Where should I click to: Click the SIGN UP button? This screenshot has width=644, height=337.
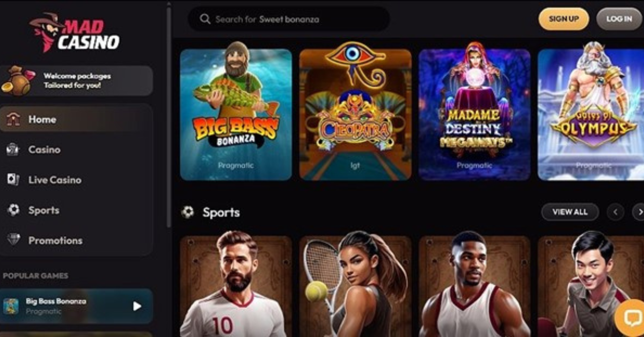563,19
